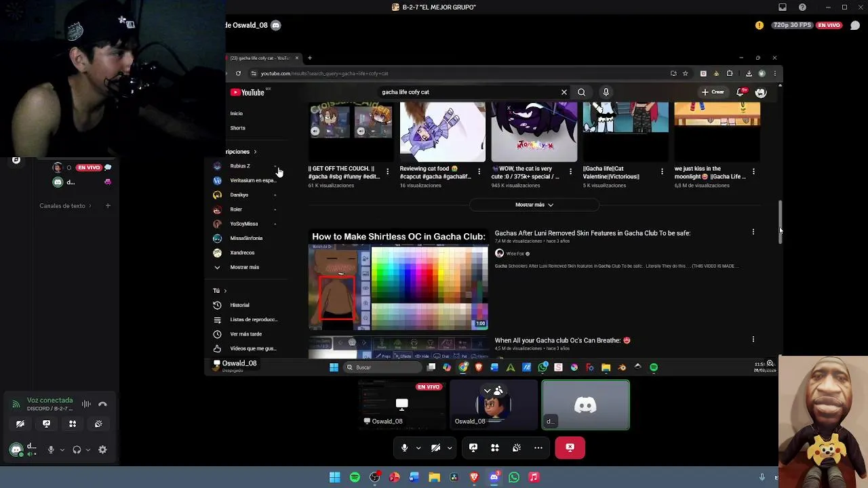Toggle noise suppression icon beside Voz conectada
868x488 pixels.
point(86,404)
